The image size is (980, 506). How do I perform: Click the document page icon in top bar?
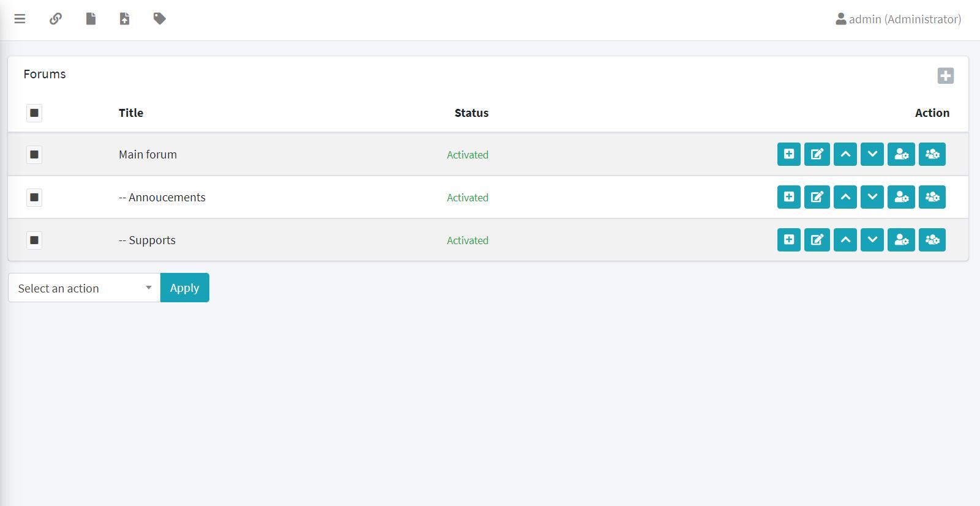pyautogui.click(x=91, y=19)
